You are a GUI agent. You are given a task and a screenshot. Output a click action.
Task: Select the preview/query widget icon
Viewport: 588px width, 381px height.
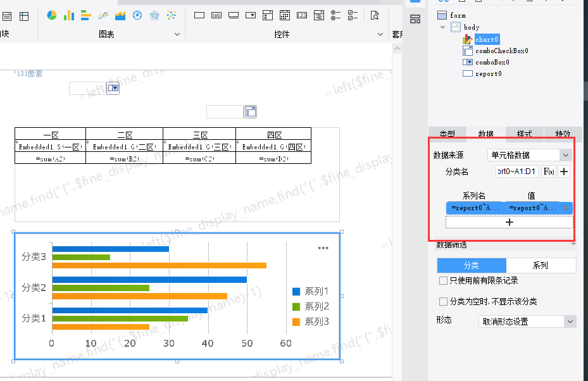[374, 15]
